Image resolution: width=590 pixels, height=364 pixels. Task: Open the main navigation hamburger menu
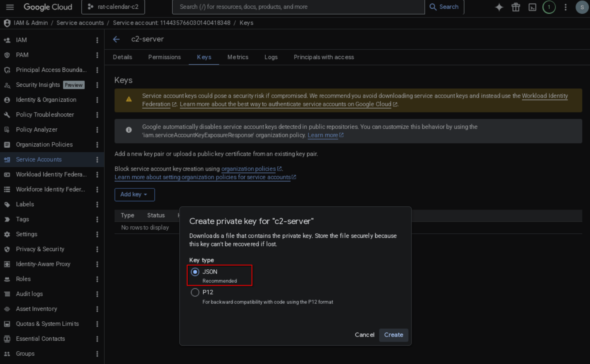[10, 7]
